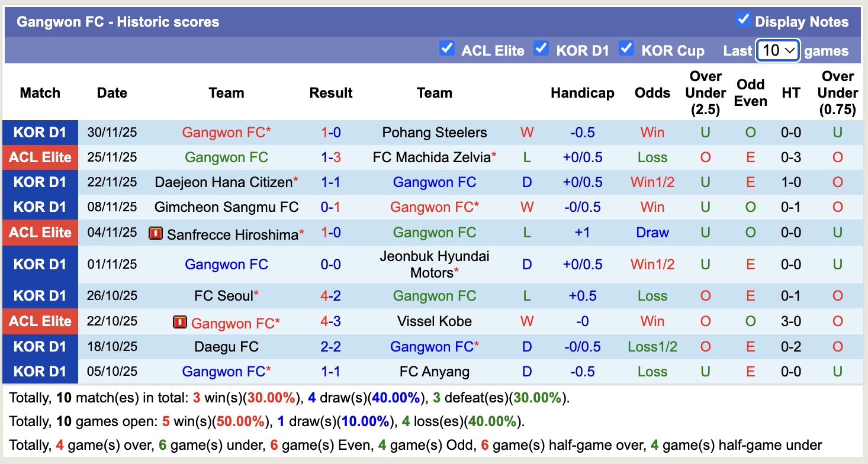Toggle the Display Notes checkbox
Screen dimensions: 868x464
[743, 20]
